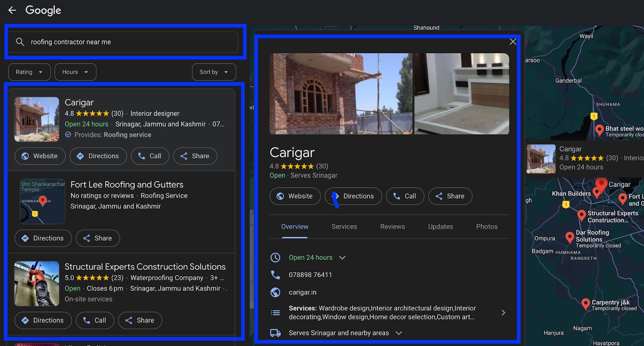Open the Carigar listing thumbnail photo

pos(37,119)
